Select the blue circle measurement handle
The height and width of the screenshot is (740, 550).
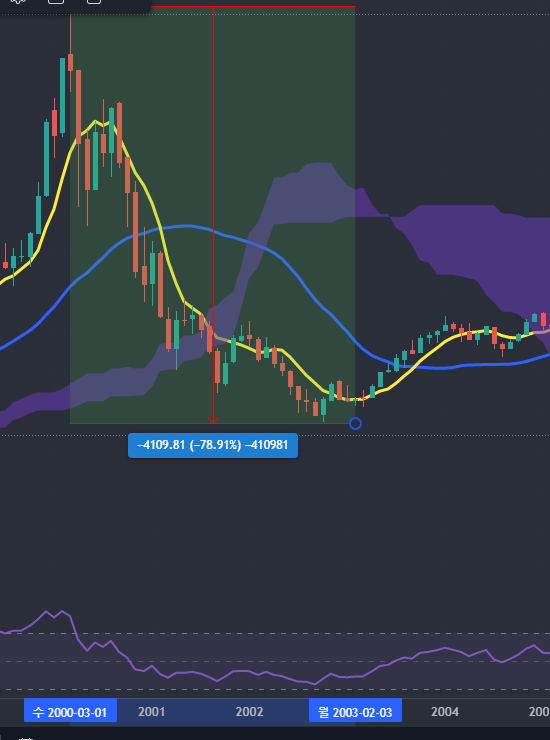click(x=355, y=423)
